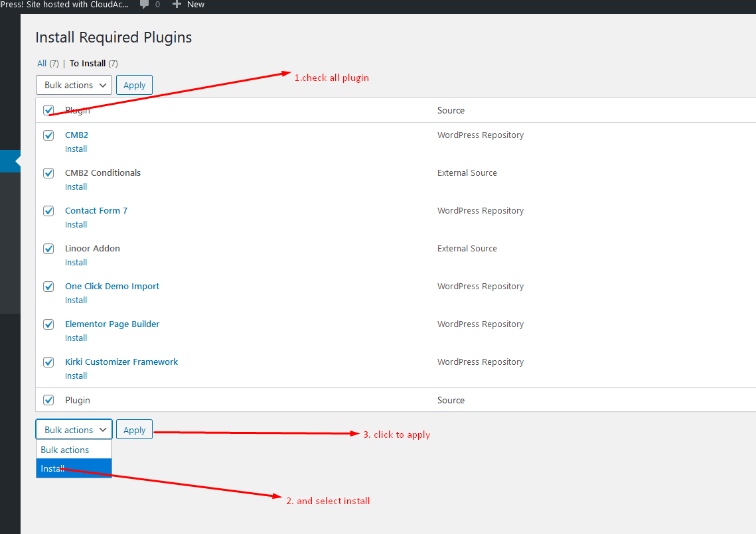Image resolution: width=756 pixels, height=534 pixels.
Task: Click the bottom Apply button
Action: [134, 430]
